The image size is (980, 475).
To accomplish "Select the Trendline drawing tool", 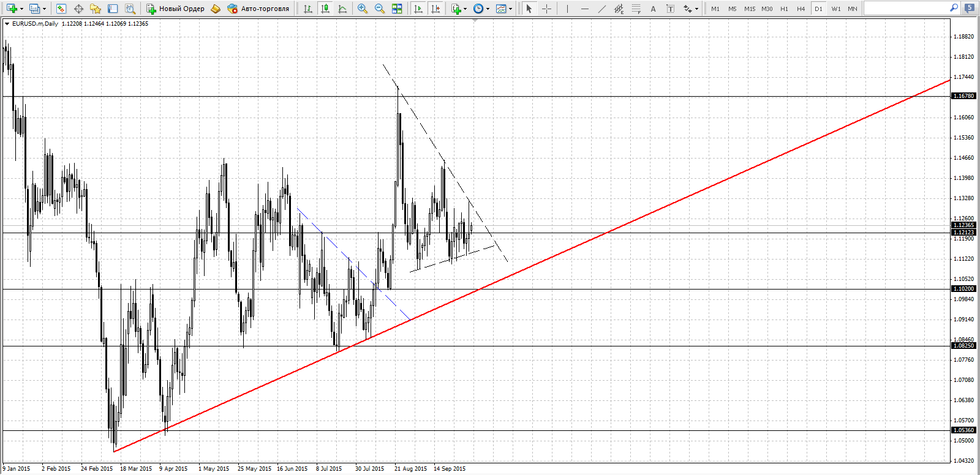I will 601,9.
